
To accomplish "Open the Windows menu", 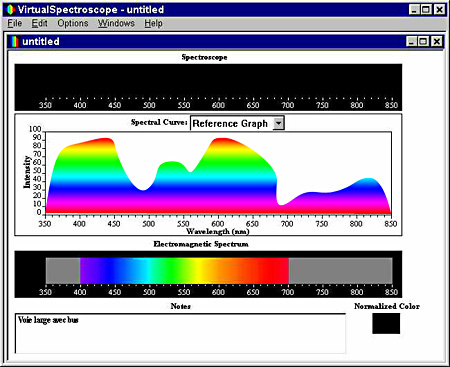I will tap(116, 23).
